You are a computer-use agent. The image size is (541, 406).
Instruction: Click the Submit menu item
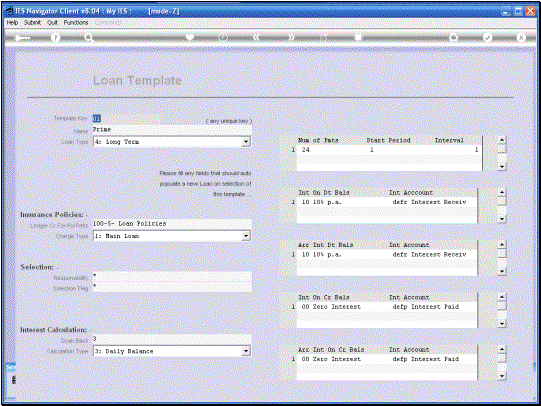[32, 22]
